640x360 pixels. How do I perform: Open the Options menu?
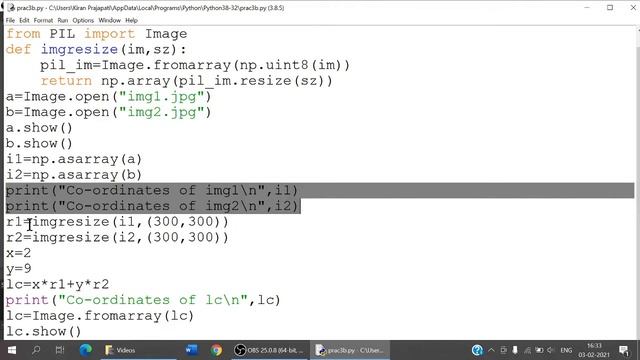click(x=83, y=20)
